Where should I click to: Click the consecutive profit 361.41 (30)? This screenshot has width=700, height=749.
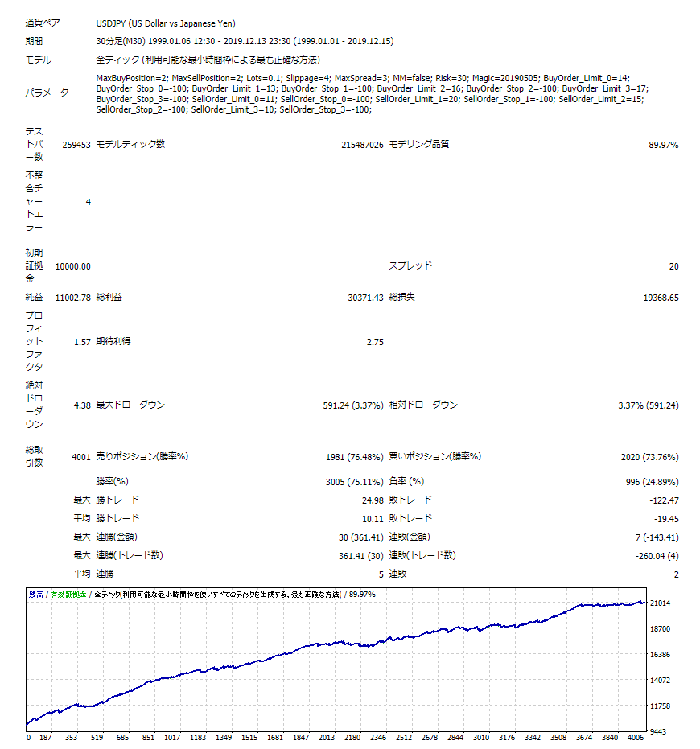361,556
